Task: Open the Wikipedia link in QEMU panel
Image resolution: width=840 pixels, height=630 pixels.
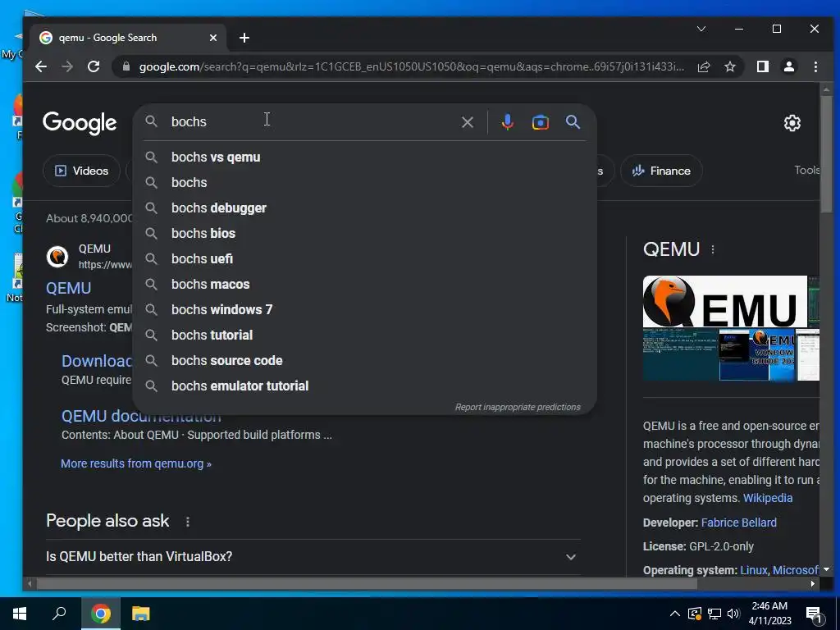Action: coord(768,498)
